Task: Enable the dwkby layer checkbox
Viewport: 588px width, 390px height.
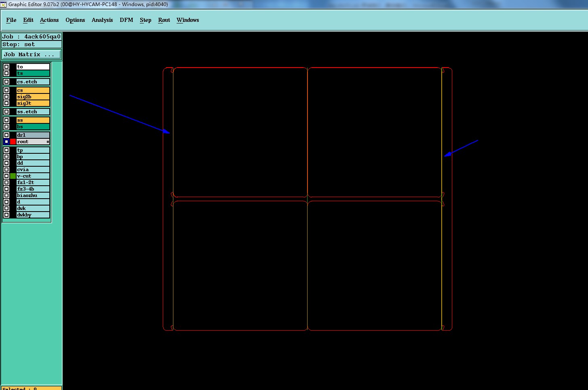Action: (x=6, y=215)
